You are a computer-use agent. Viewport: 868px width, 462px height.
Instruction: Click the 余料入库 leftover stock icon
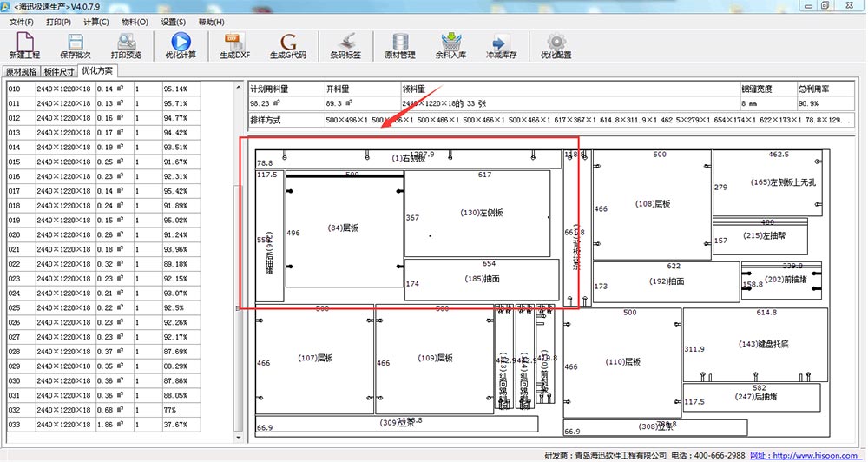450,43
